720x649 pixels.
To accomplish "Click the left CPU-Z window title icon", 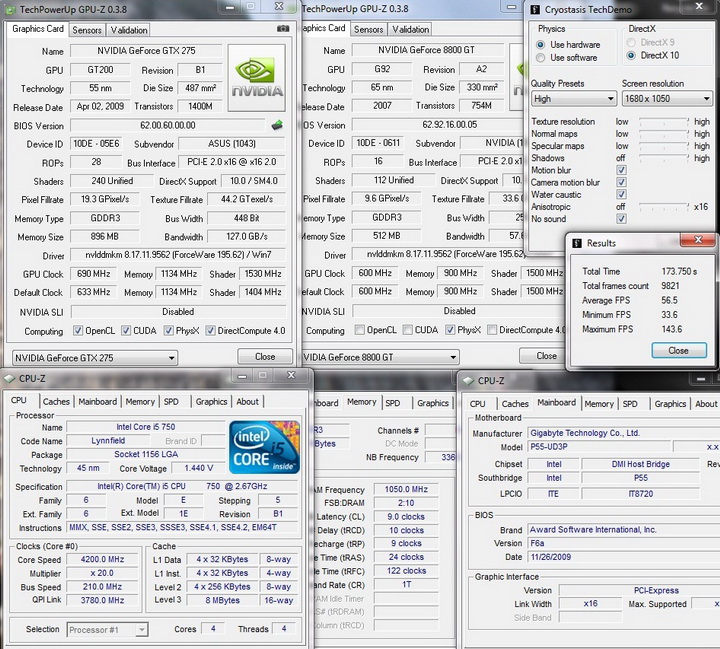I will click(9, 378).
